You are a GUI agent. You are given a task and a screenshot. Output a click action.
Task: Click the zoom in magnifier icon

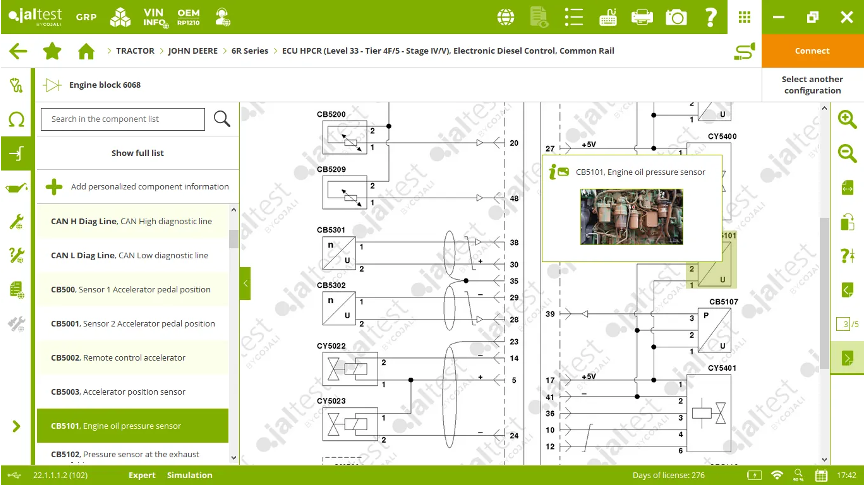pos(847,119)
